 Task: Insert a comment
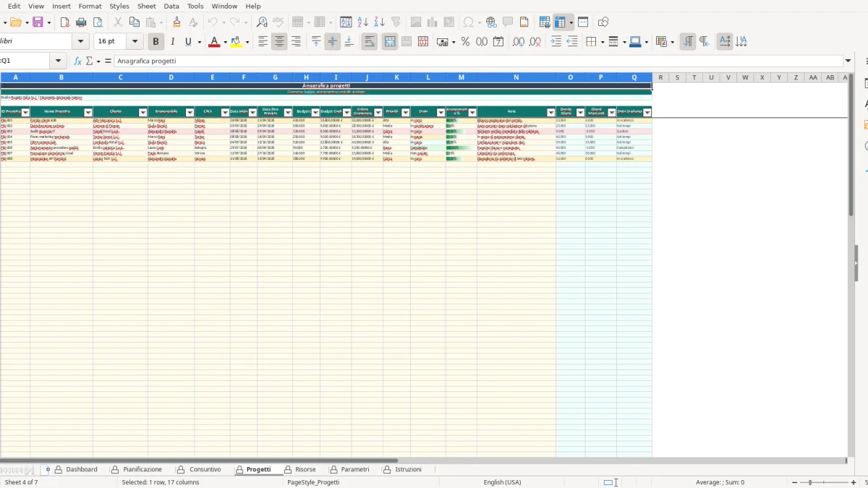[x=508, y=22]
